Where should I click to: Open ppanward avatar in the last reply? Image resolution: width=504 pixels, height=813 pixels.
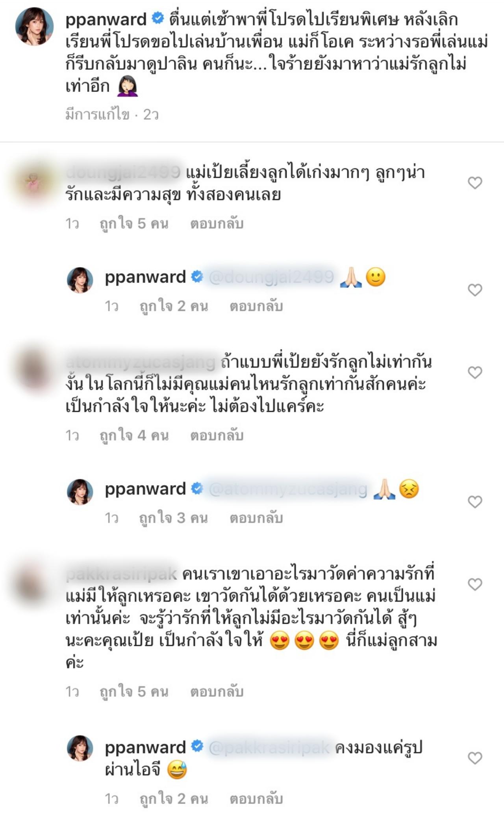pyautogui.click(x=80, y=748)
